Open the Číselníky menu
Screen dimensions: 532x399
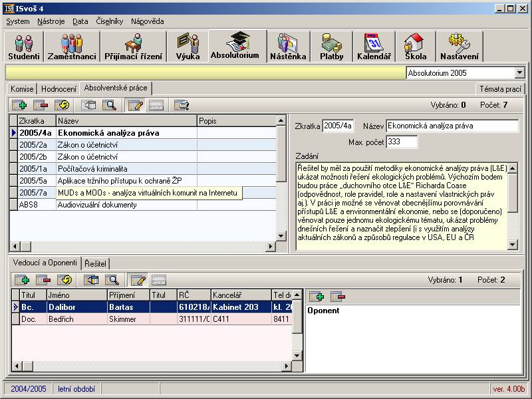[110, 21]
